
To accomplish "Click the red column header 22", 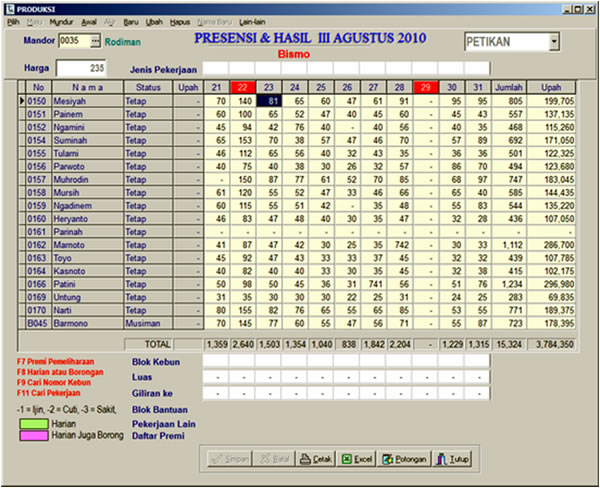I will click(245, 87).
